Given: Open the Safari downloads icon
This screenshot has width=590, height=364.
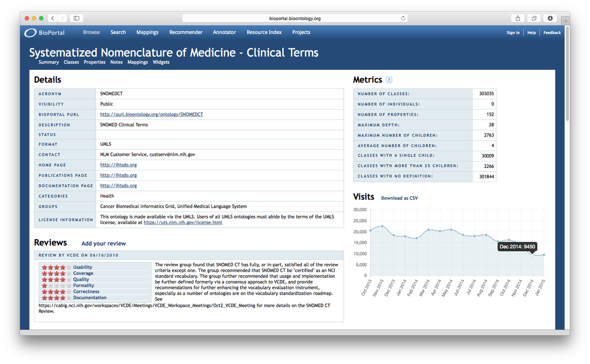Looking at the screenshot, I should (550, 18).
